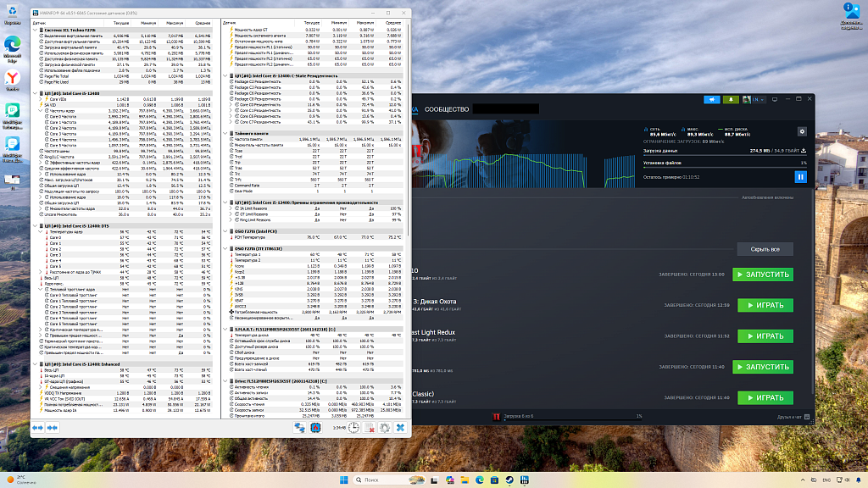The width and height of the screenshot is (868, 488).
Task: Open Task View on taskbar
Action: click(x=435, y=480)
